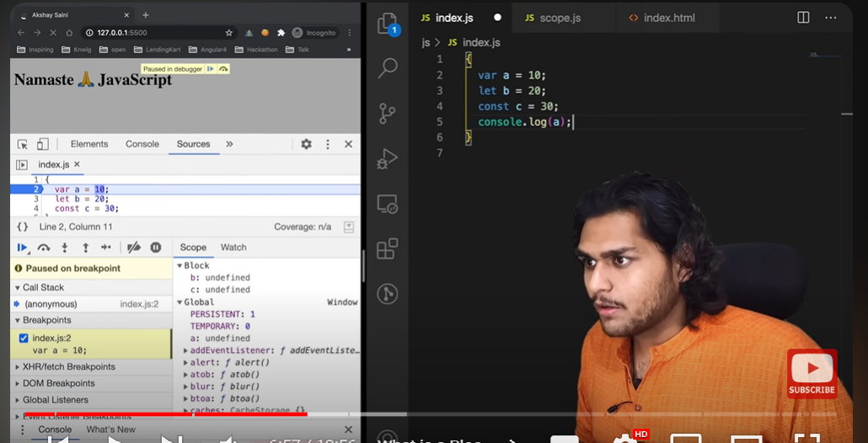Open Chrome three-dot menu
Screen dimensions: 868x443
349,33
